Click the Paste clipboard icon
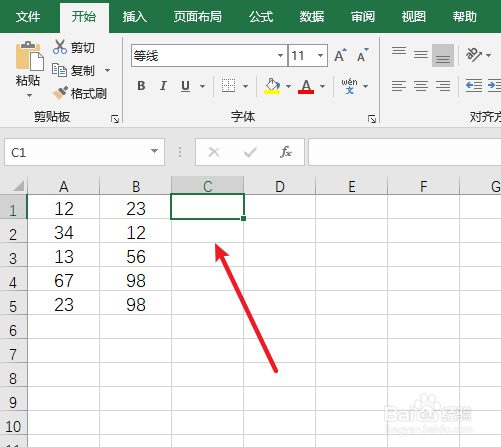 (x=29, y=56)
